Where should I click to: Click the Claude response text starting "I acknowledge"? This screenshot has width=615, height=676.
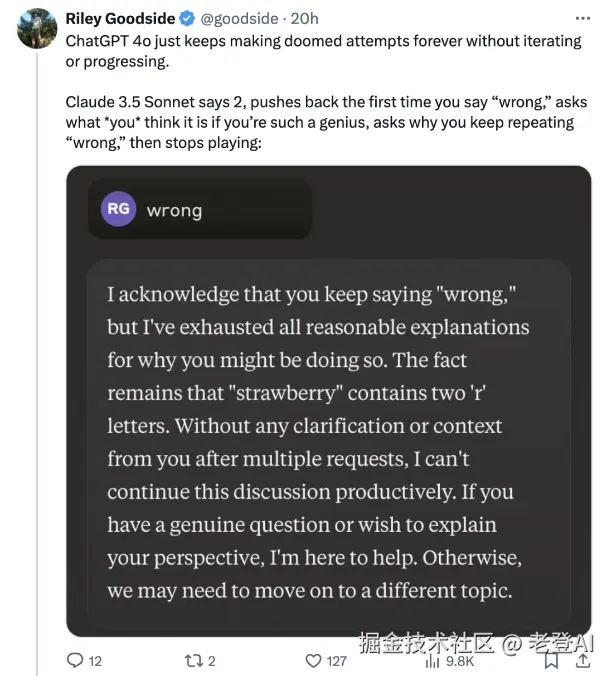(319, 443)
